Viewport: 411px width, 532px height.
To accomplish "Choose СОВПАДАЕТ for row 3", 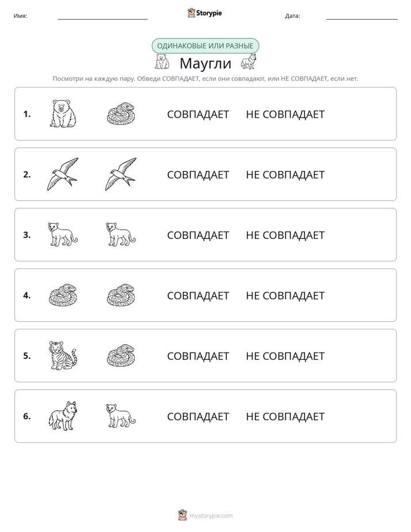I will pyautogui.click(x=198, y=235).
